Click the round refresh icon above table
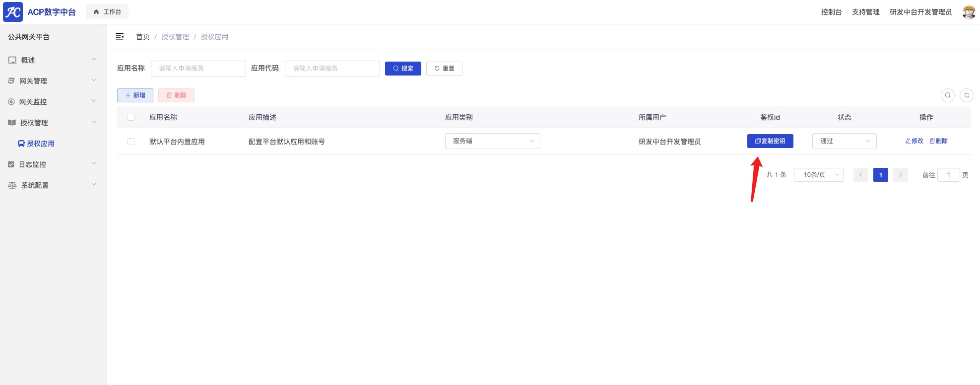The image size is (980, 385). coord(966,95)
